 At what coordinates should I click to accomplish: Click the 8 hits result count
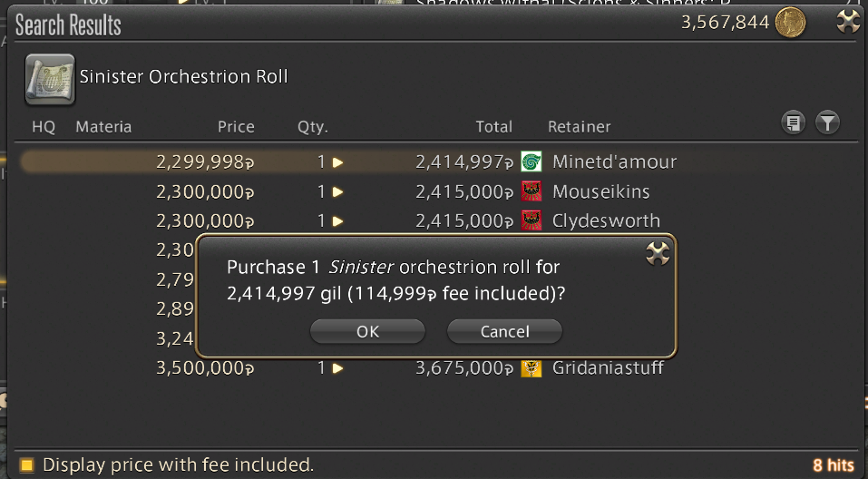(834, 464)
